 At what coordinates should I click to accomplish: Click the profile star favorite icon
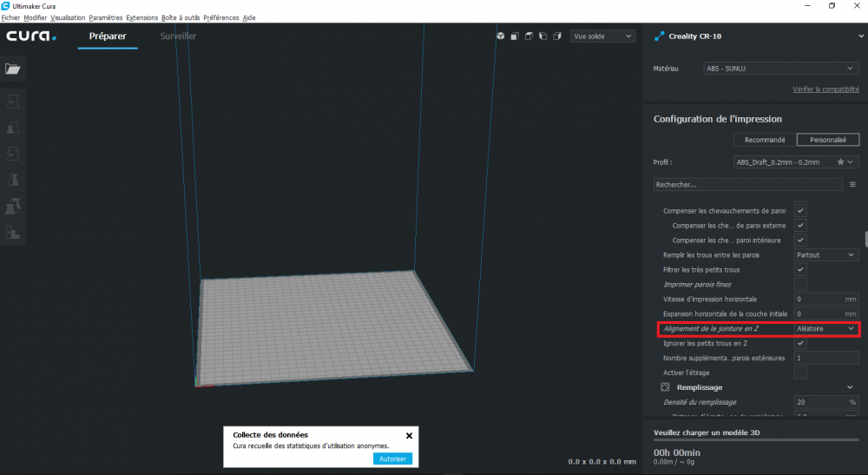(840, 162)
